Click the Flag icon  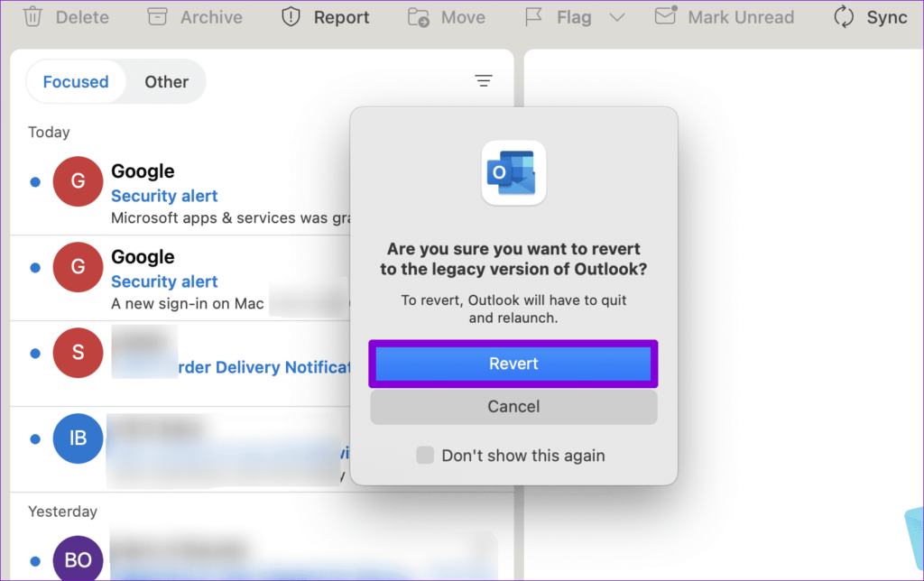click(x=534, y=16)
